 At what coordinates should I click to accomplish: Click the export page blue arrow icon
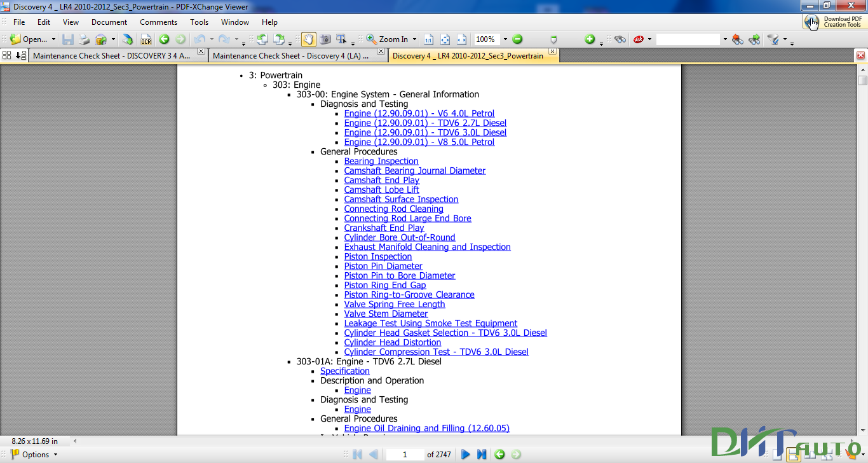[x=128, y=39]
